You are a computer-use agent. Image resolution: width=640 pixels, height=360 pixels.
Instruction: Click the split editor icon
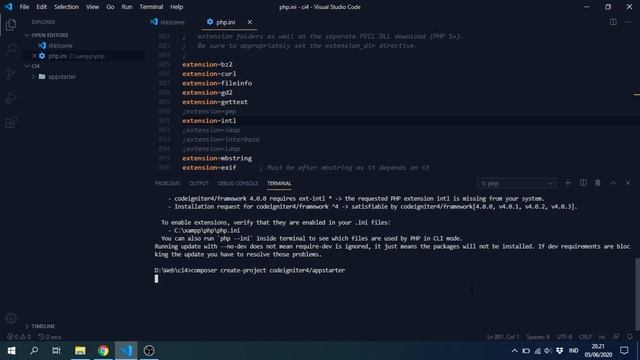point(613,22)
